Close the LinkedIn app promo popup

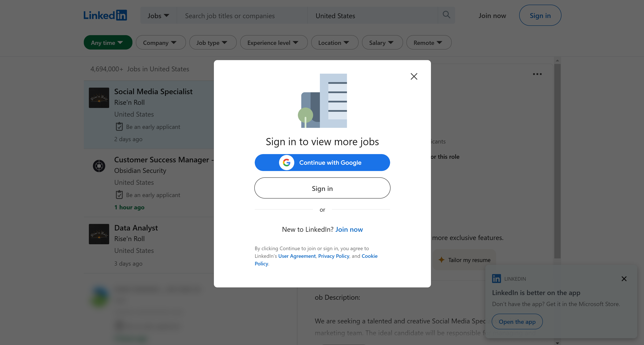(x=624, y=279)
